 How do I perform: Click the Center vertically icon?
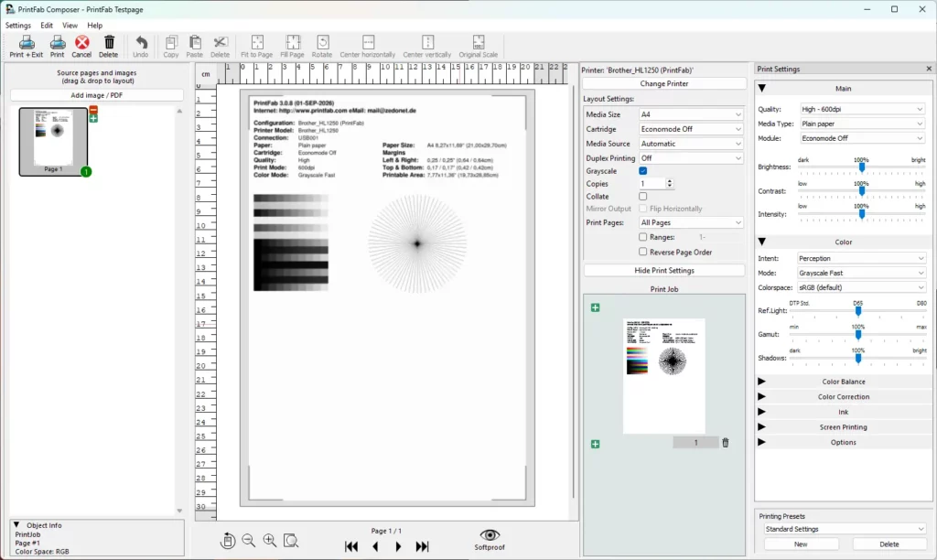tap(427, 42)
